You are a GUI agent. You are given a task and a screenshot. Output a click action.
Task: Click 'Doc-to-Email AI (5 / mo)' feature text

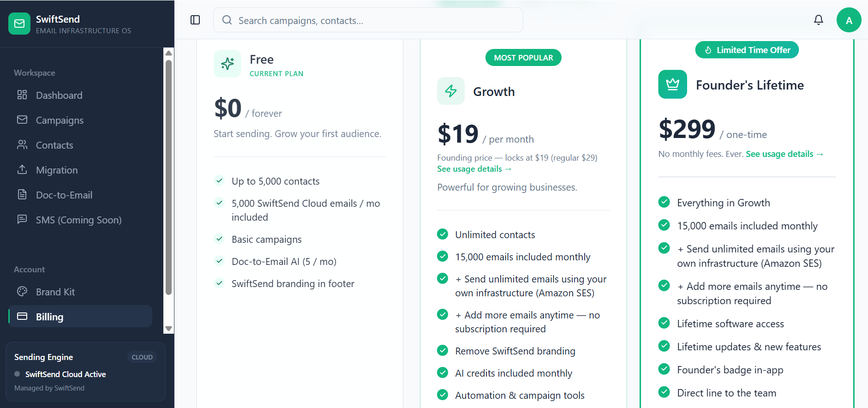pyautogui.click(x=284, y=262)
